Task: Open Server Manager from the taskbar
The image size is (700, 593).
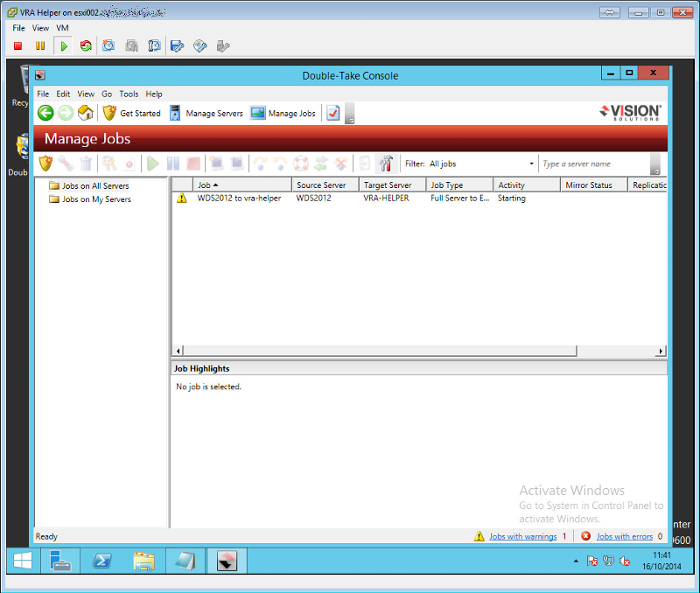Action: [60, 561]
